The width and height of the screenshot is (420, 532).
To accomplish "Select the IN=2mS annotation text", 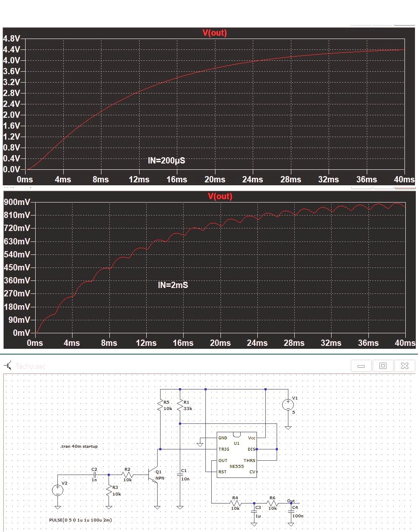I will 173,285.
